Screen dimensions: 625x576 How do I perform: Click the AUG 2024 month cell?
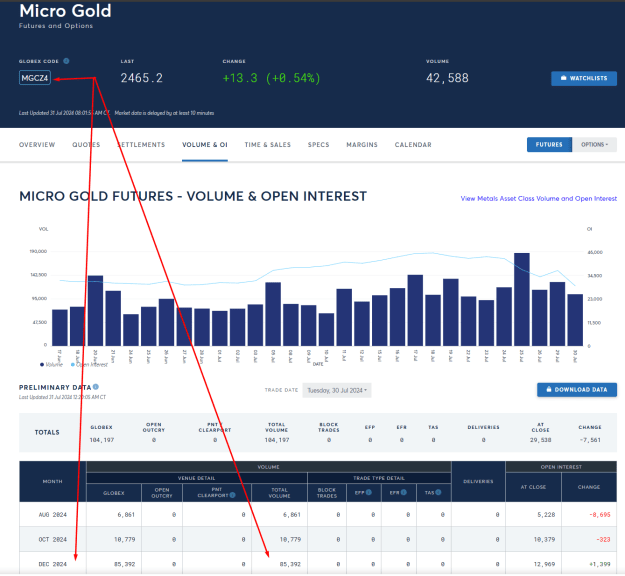pyautogui.click(x=53, y=515)
